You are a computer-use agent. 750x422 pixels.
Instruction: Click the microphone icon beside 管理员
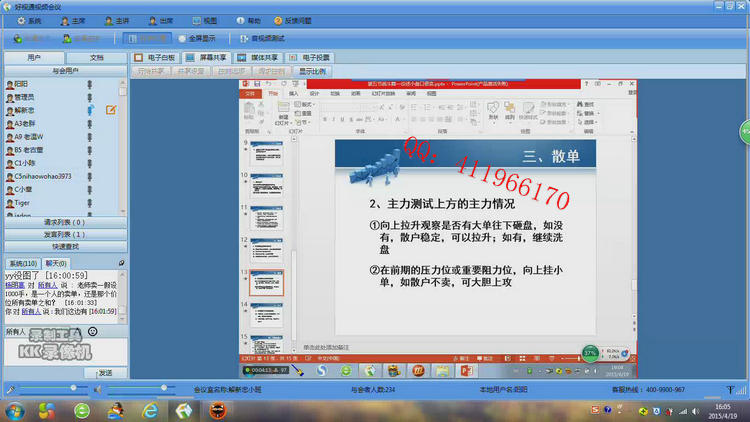[89, 98]
